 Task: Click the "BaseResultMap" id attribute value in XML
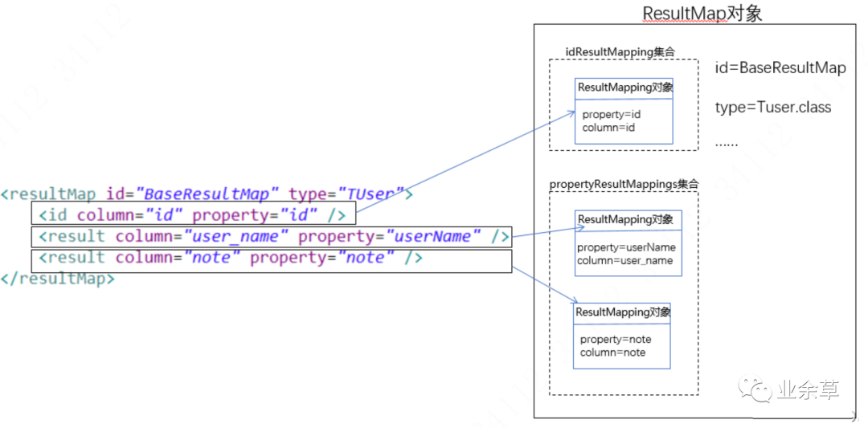point(207,194)
